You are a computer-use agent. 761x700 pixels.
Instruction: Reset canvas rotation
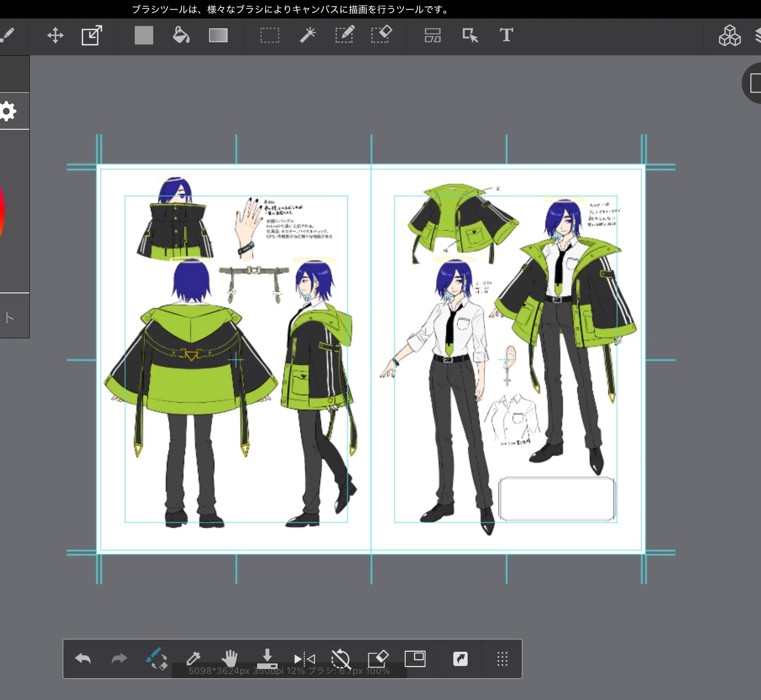(341, 659)
